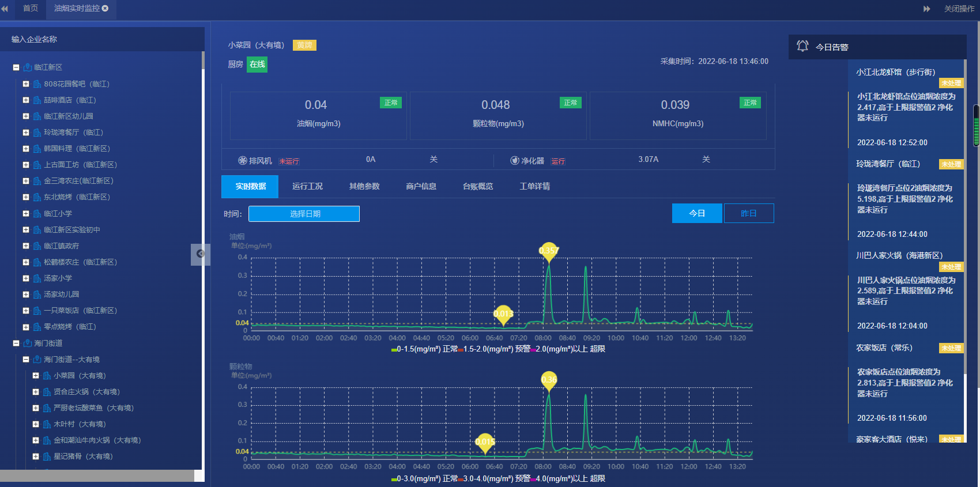Collapse the 海门街道--大有境 tree node

(x=26, y=359)
